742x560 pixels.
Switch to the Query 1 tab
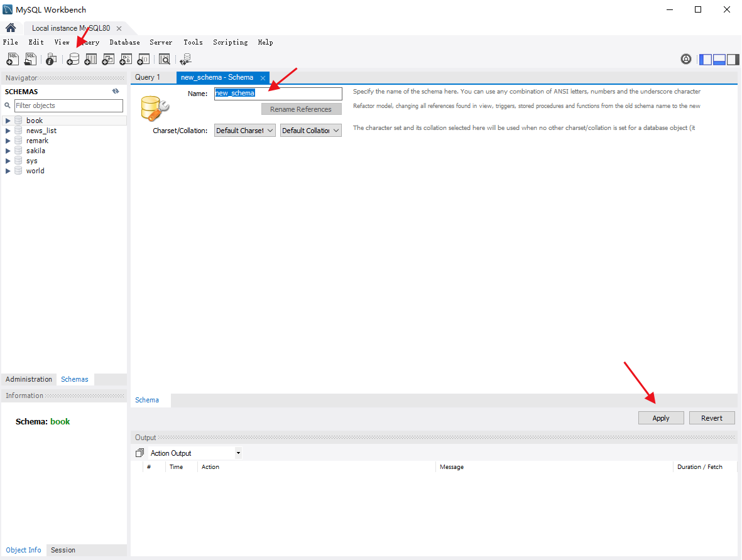click(x=148, y=77)
